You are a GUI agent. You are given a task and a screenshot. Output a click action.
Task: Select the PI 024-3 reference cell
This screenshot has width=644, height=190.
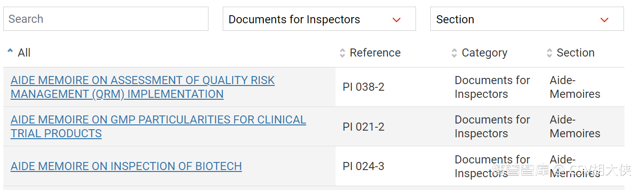363,166
